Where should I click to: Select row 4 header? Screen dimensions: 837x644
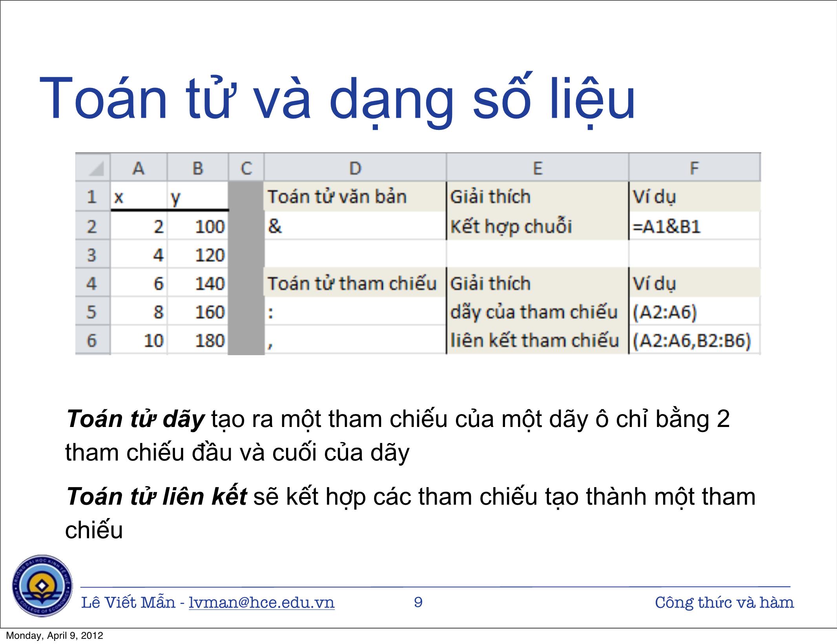coord(93,283)
